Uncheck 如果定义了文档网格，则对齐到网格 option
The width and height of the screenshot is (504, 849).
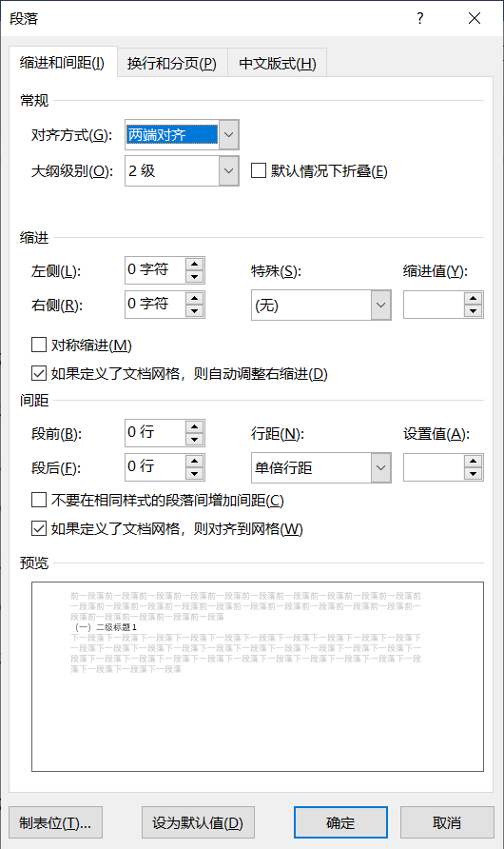[x=39, y=528]
